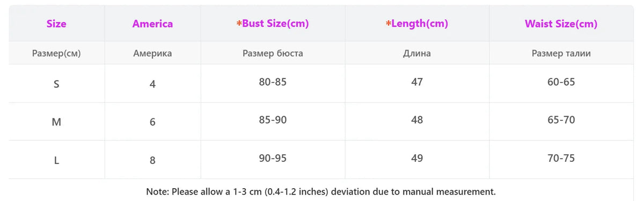Click the Length(cm) column header
This screenshot has height=201, width=644.
pyautogui.click(x=417, y=24)
